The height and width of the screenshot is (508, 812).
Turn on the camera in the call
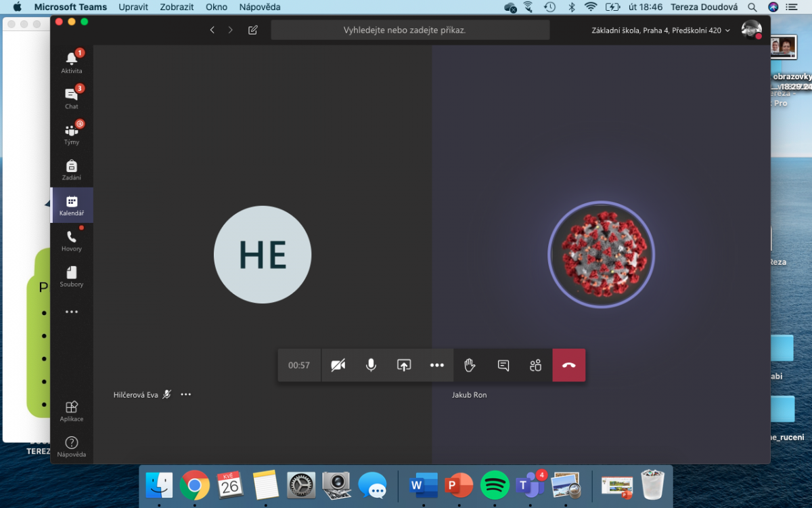[x=338, y=365]
